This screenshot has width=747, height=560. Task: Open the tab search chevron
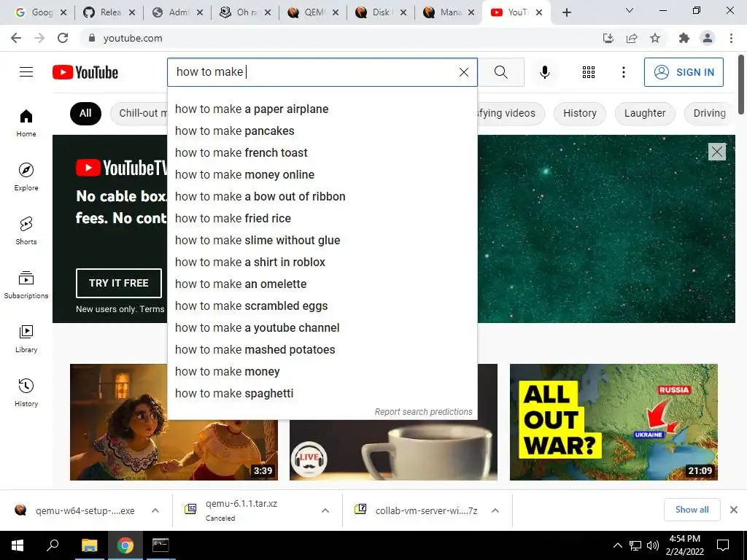click(x=630, y=10)
